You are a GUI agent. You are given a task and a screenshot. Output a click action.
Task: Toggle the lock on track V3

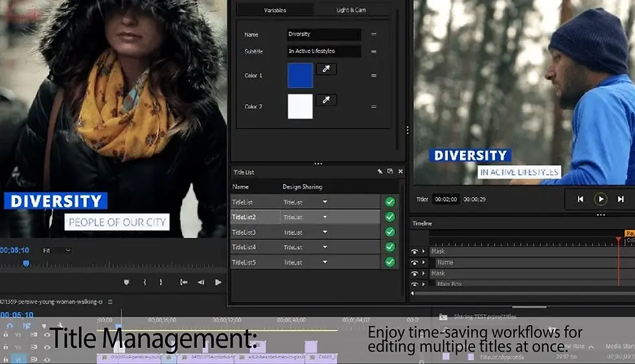coord(6,335)
